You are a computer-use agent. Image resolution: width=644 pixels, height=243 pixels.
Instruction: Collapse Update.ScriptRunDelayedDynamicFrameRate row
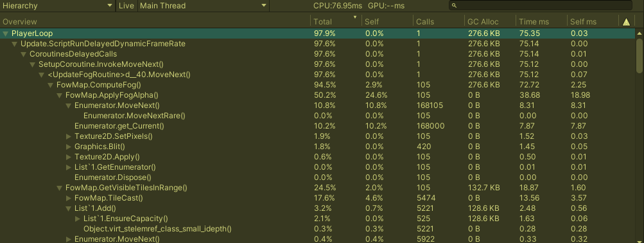14,44
